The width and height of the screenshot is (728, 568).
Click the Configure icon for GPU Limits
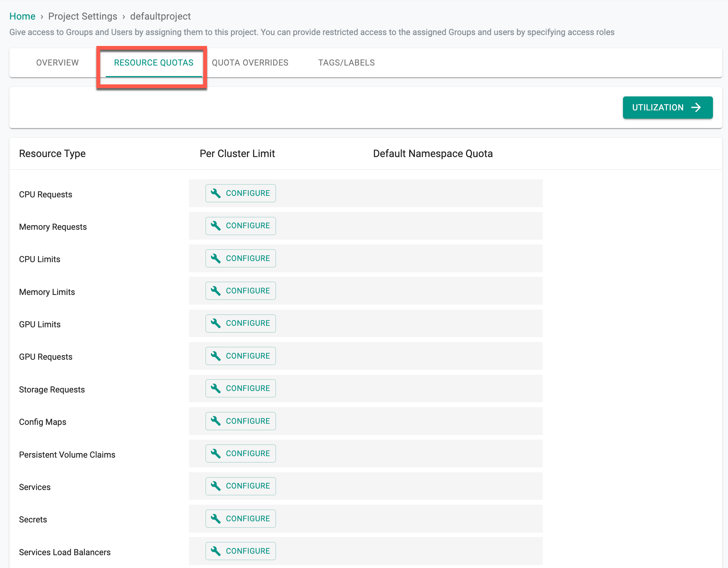pos(239,323)
